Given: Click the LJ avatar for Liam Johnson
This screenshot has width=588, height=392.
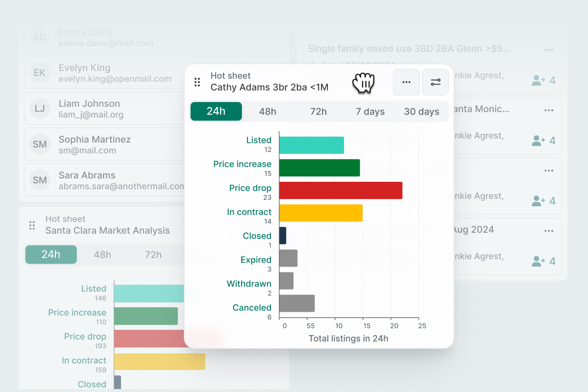Looking at the screenshot, I should click(40, 109).
